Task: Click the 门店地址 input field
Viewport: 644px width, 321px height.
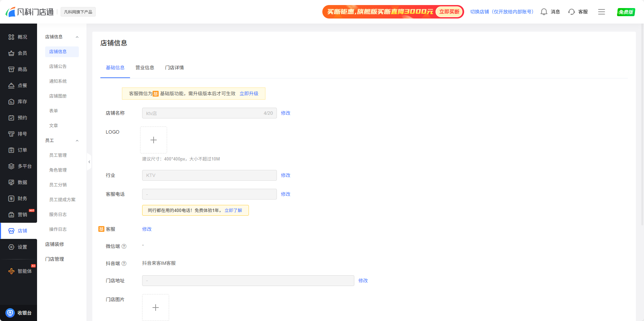Action: click(248, 281)
